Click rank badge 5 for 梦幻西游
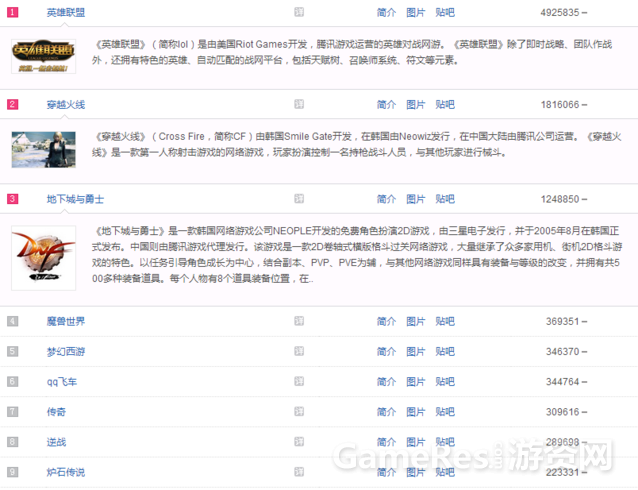 pyautogui.click(x=13, y=351)
